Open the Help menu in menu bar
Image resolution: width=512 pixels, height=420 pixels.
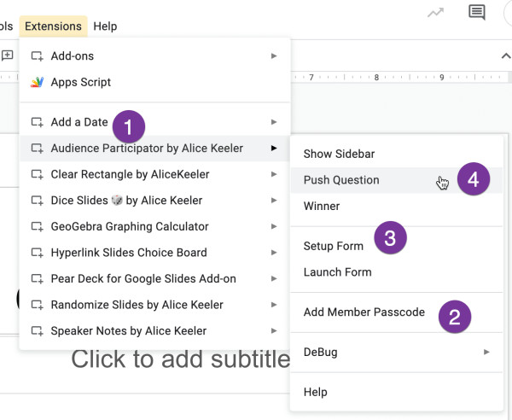pyautogui.click(x=105, y=26)
